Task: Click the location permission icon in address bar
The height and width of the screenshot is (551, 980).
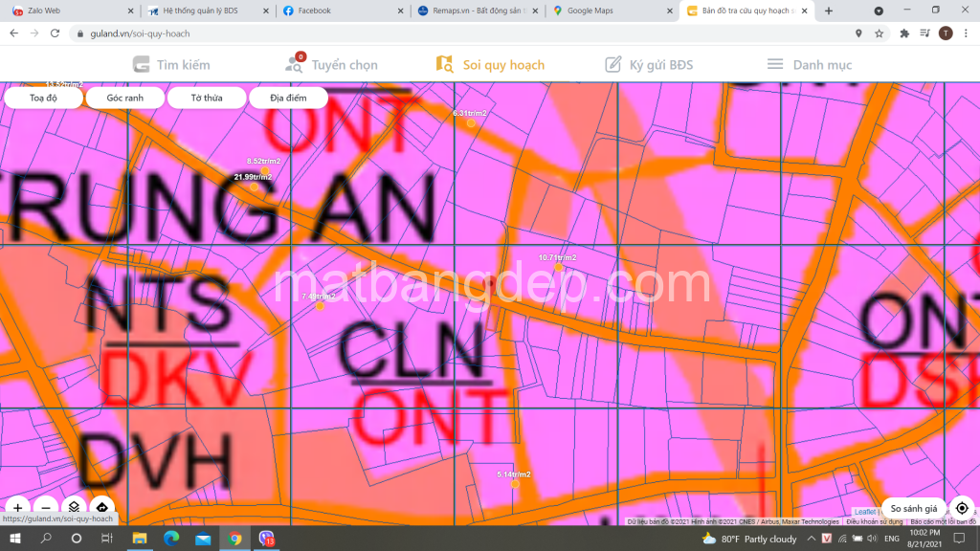Action: tap(858, 33)
